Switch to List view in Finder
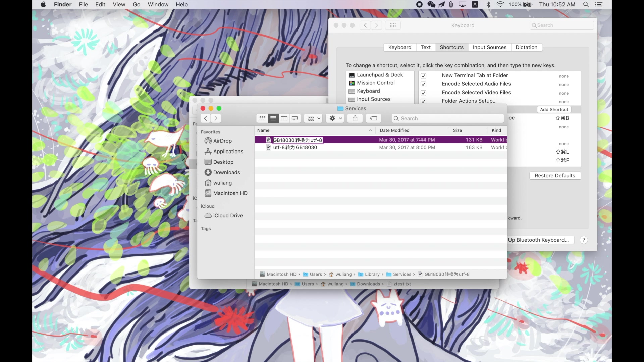Image resolution: width=644 pixels, height=362 pixels. 273,118
